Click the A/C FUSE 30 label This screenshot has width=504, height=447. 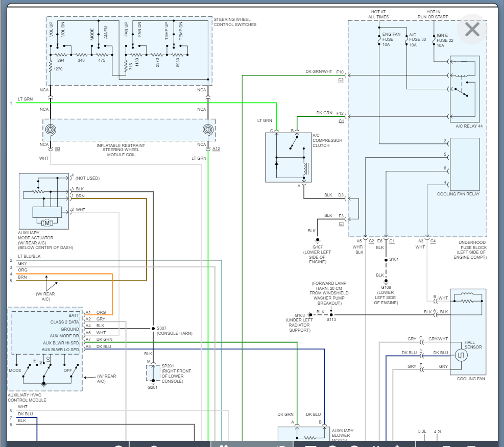[x=417, y=40]
